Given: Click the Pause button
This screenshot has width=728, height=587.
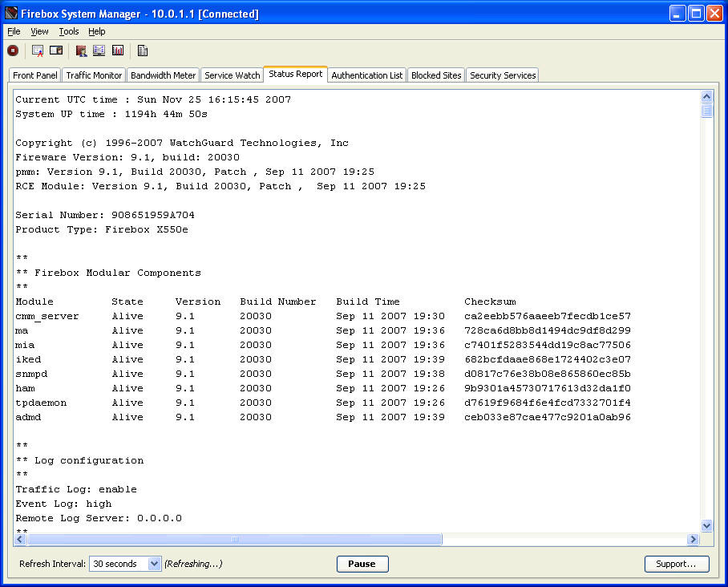Looking at the screenshot, I should coord(362,564).
